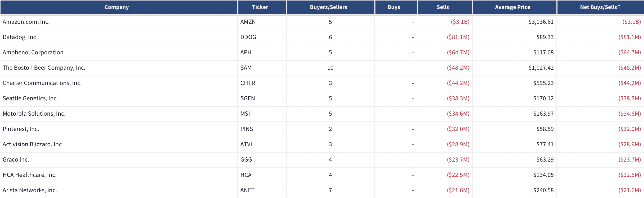Viewport: 644px width, 198px height.
Task: Select the Amazon.com, Inc. row
Action: coord(322,22)
